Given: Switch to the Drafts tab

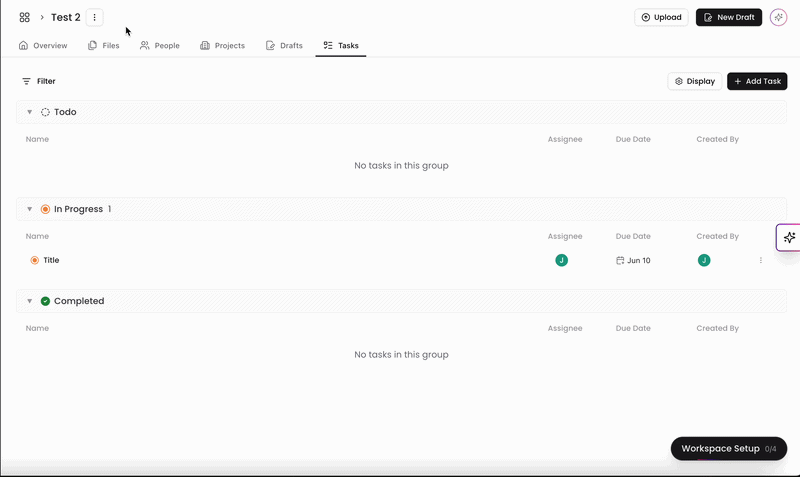Looking at the screenshot, I should click(284, 45).
